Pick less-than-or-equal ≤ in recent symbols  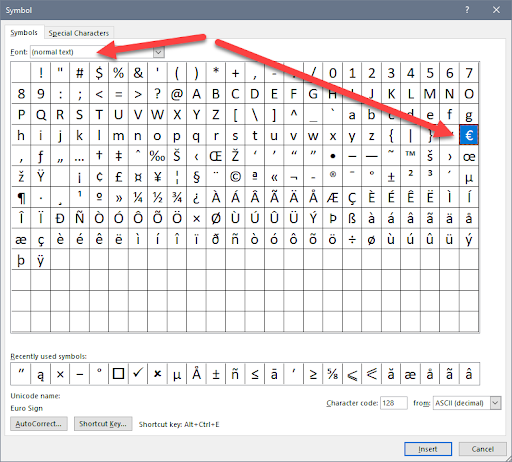click(x=255, y=374)
